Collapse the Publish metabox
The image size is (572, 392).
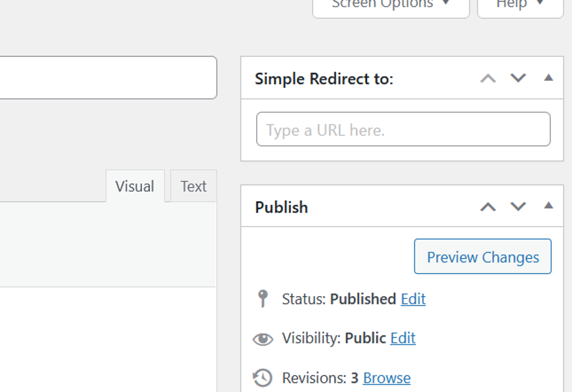click(548, 207)
